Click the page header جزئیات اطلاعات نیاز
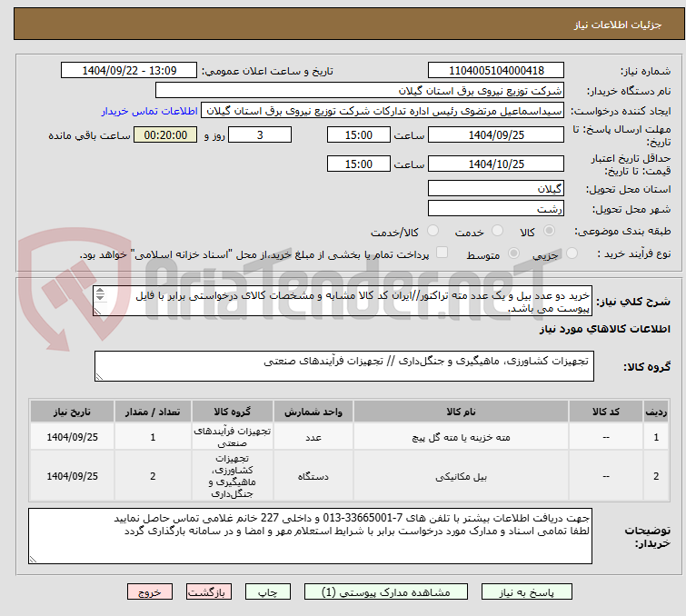The width and height of the screenshot is (686, 616). (618, 25)
